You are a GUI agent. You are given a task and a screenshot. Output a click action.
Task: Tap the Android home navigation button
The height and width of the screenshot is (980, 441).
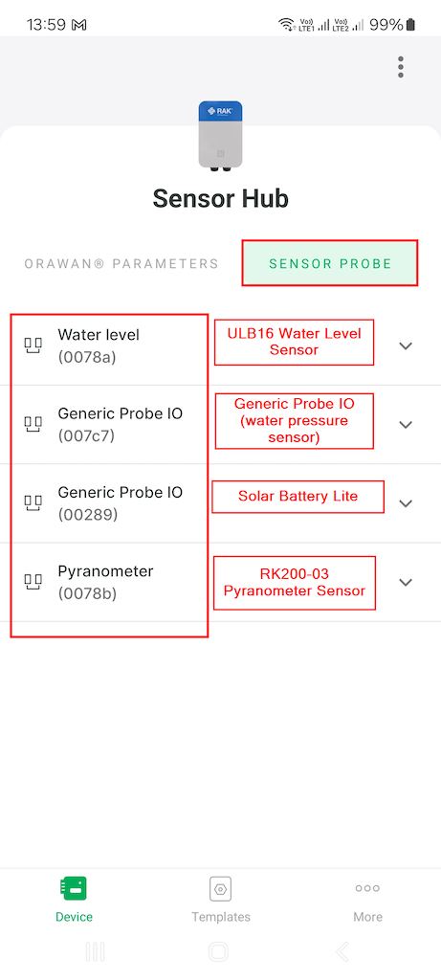(x=219, y=952)
